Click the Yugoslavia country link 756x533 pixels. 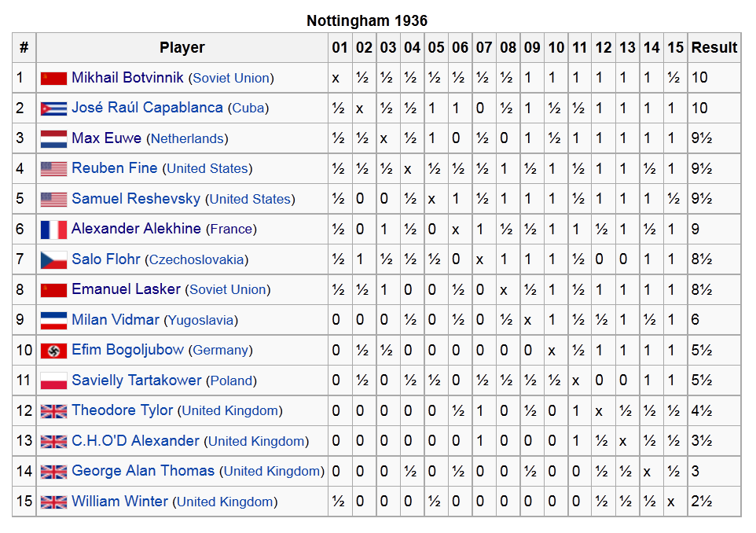tap(201, 320)
